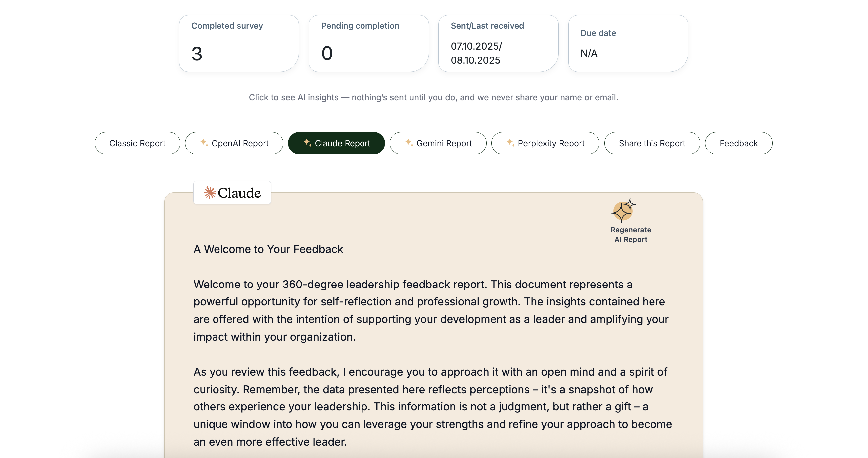Click the Due date card
The image size is (868, 458).
coord(628,43)
